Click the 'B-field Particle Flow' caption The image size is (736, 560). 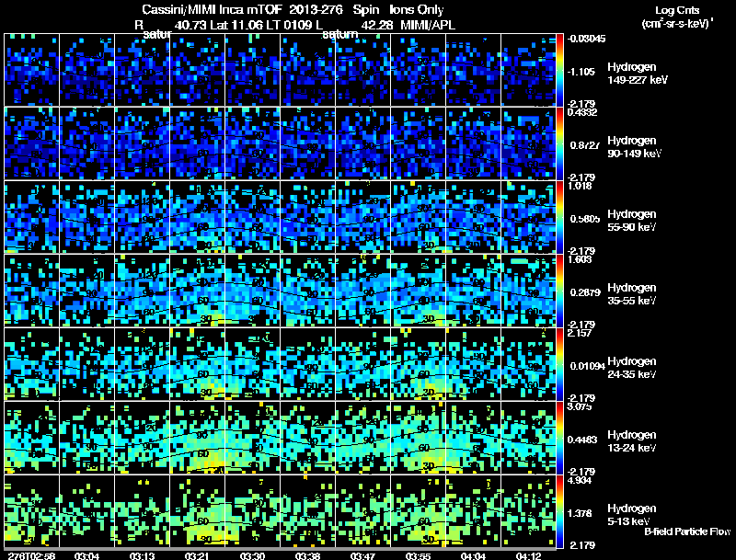687,531
